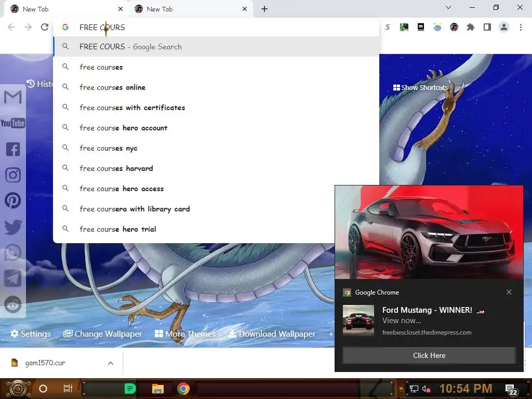Go back to previous page

point(11,27)
